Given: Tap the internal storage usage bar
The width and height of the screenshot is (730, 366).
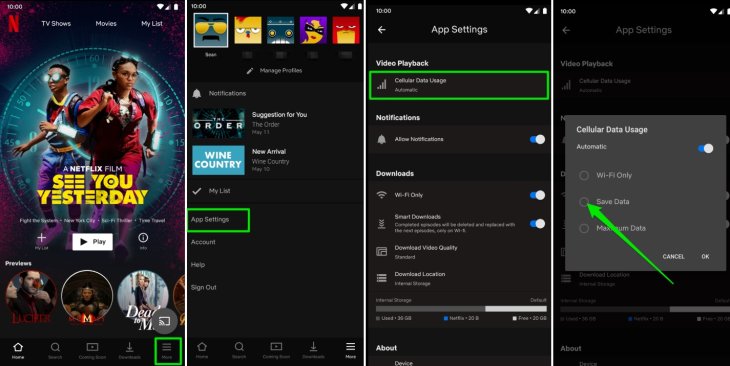Looking at the screenshot, I should pyautogui.click(x=461, y=309).
